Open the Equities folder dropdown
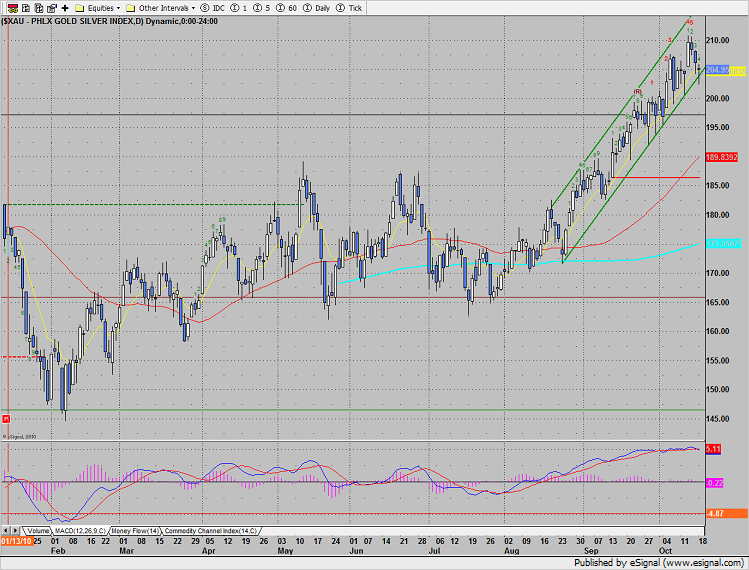Screen dimensions: 749x570 click(x=98, y=7)
